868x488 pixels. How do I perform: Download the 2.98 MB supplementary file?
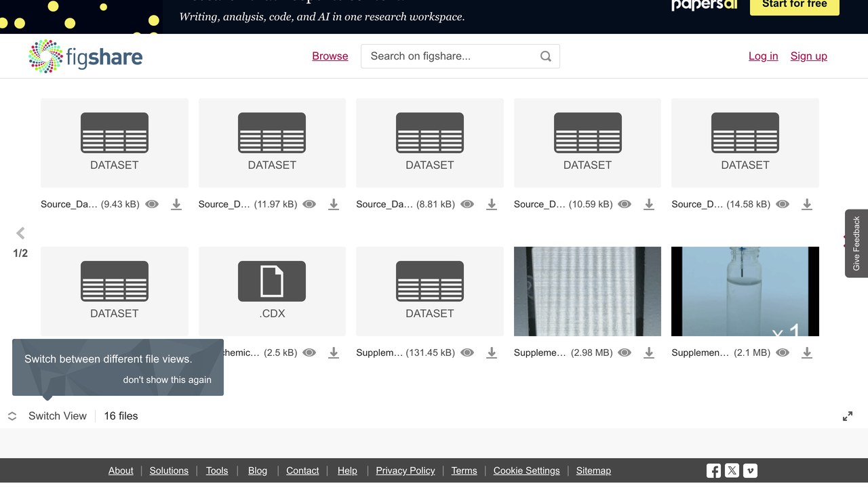[649, 352]
